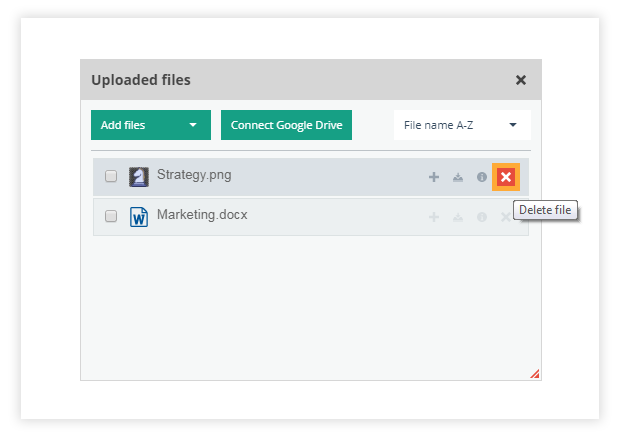Delete the Strategy.png file
The image size is (620, 437).
[506, 177]
